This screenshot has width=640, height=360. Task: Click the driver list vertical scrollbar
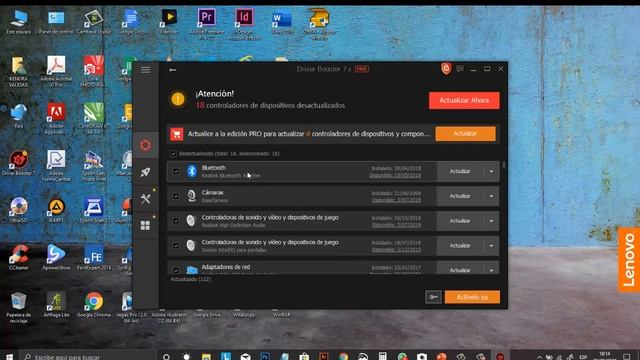[504, 164]
